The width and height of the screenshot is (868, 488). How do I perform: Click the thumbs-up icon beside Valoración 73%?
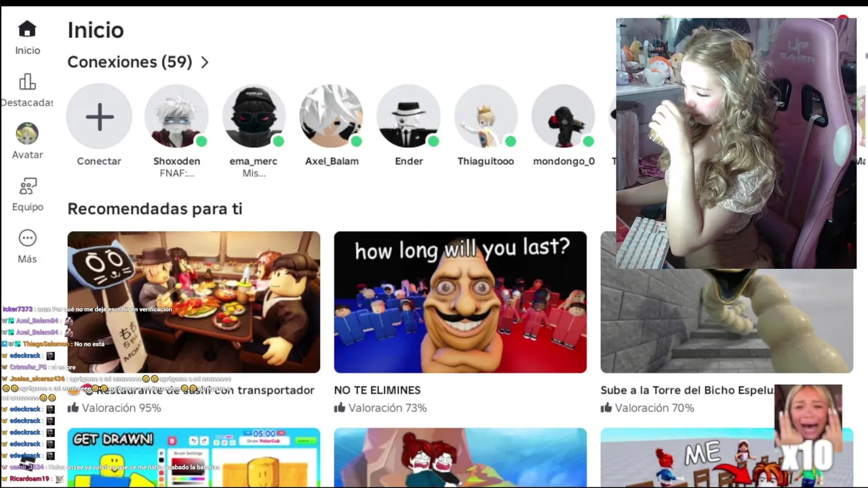coord(340,407)
